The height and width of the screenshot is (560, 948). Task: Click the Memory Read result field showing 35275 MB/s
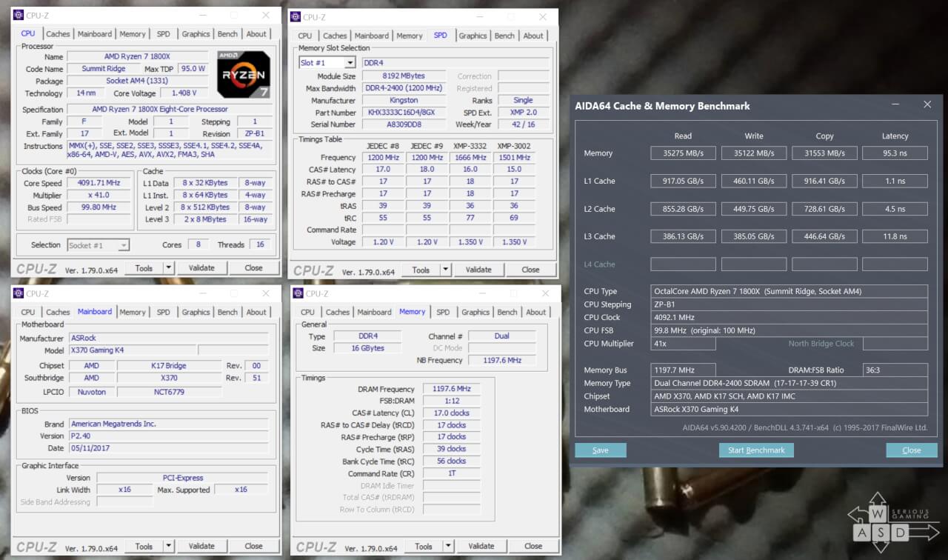tap(683, 153)
